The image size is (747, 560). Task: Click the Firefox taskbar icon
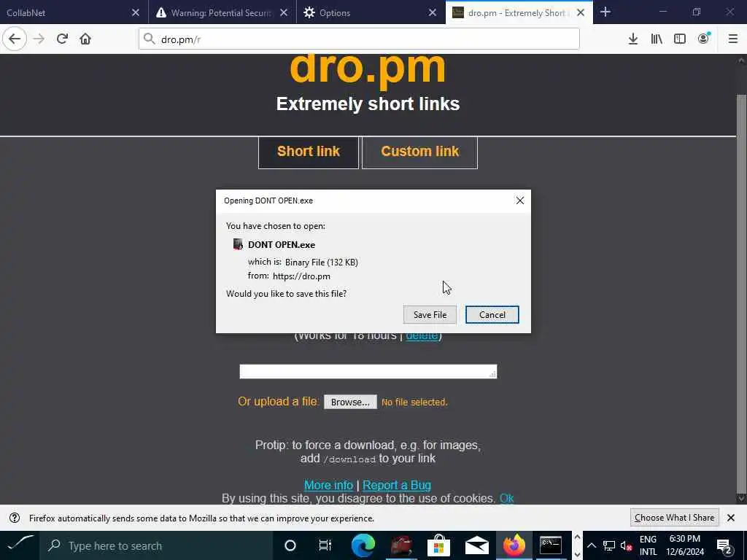tap(514, 545)
